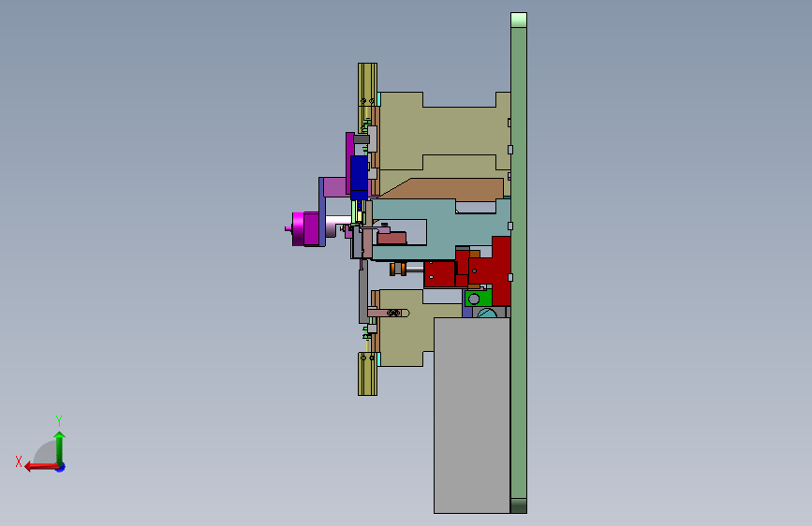Select the purple vertical mounting bracket

[x=321, y=212]
